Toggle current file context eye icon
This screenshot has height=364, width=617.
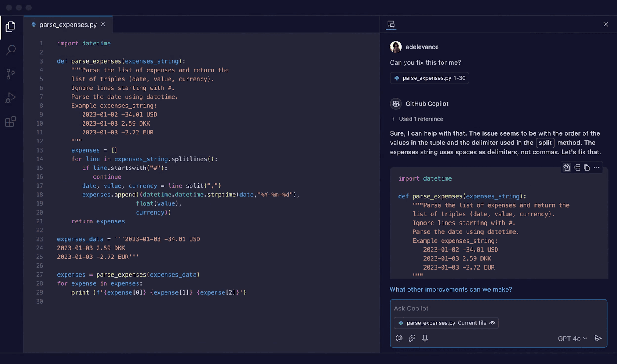tap(492, 323)
